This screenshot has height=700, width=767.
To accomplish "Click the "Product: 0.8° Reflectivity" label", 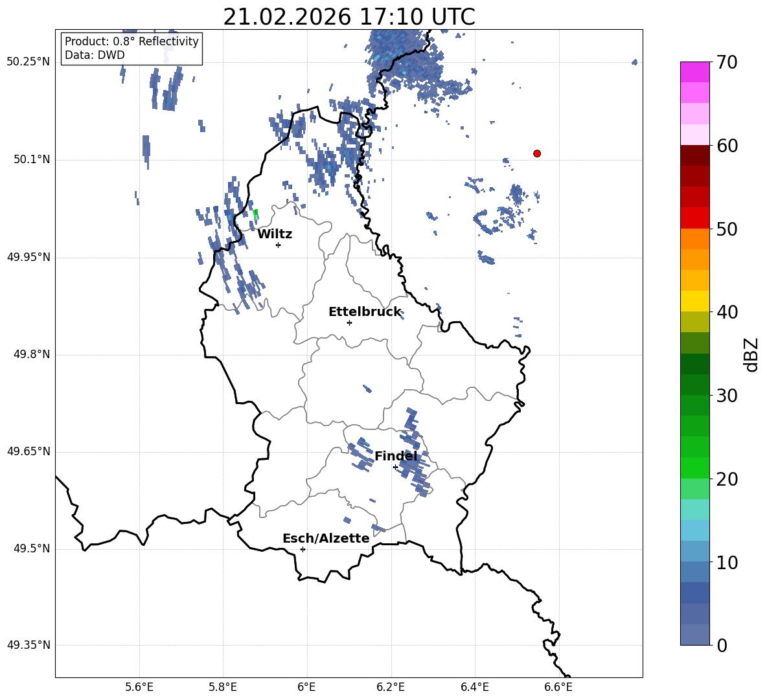I will (132, 41).
